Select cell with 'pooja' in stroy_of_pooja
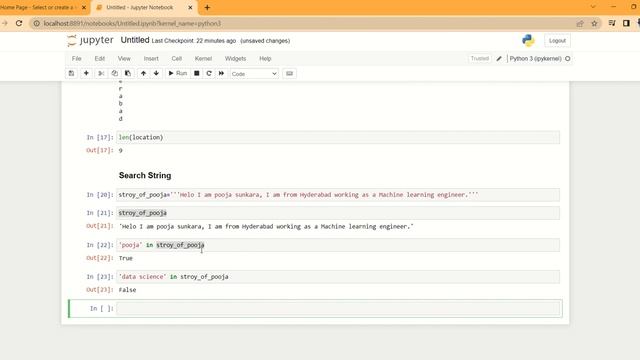Viewport: 640px width, 360px height. tap(338, 245)
